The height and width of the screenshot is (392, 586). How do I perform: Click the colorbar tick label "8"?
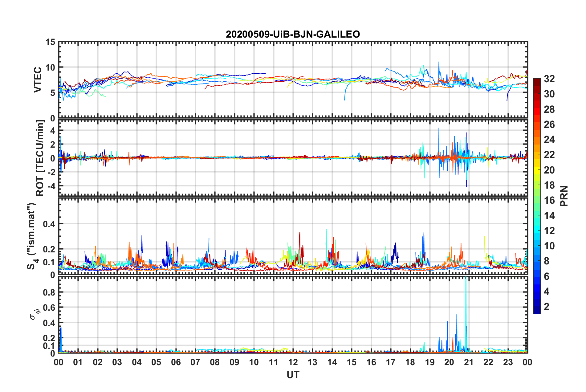(547, 261)
